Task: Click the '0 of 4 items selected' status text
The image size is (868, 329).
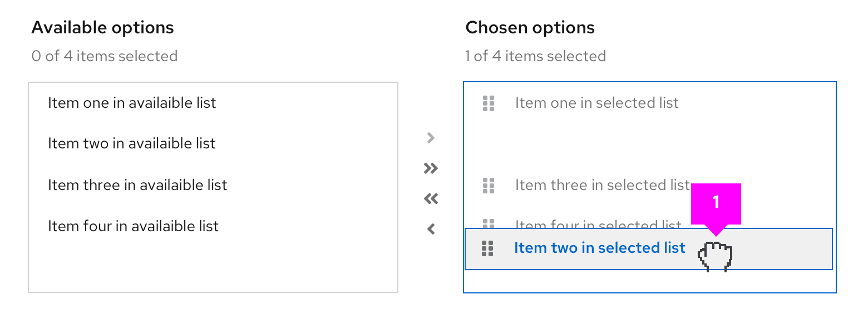Action: click(x=105, y=56)
